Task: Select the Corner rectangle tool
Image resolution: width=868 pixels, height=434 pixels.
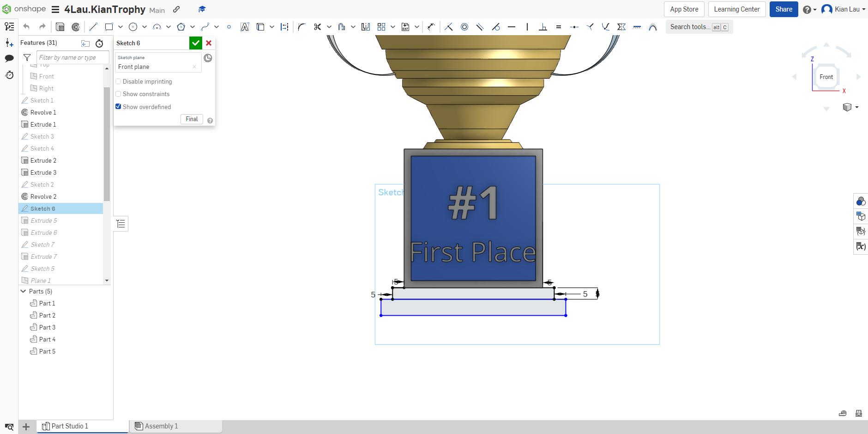Action: tap(109, 27)
